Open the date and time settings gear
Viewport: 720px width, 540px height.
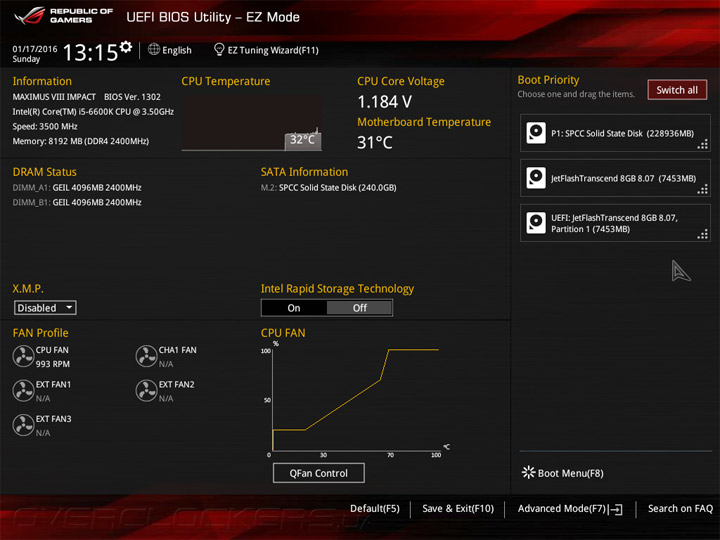coord(126,47)
